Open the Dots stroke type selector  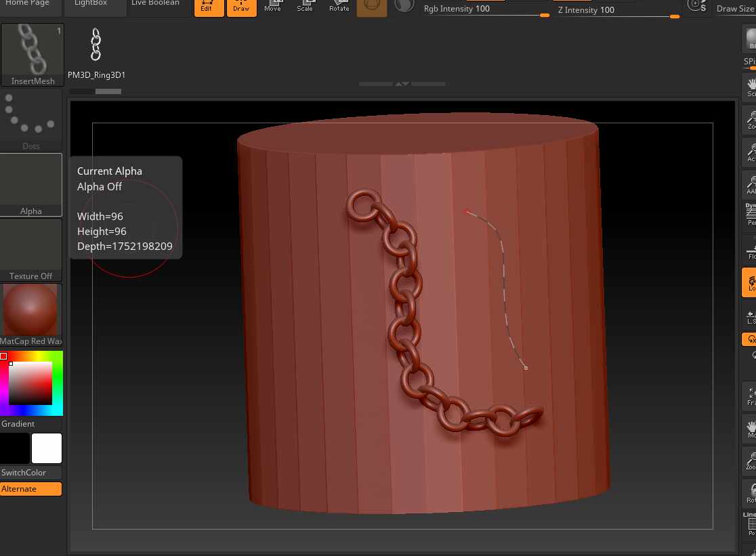[x=31, y=120]
